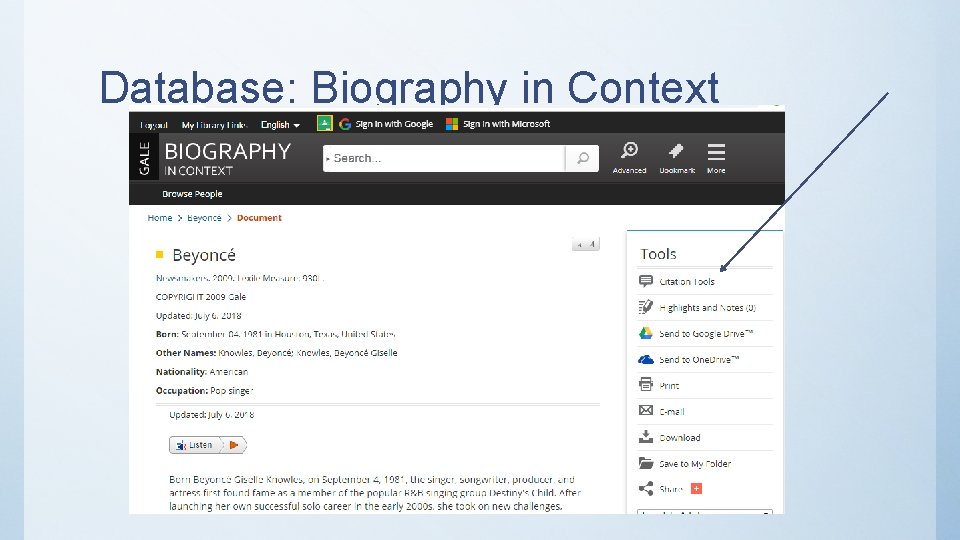Click the E-mail envelope icon

tap(646, 410)
